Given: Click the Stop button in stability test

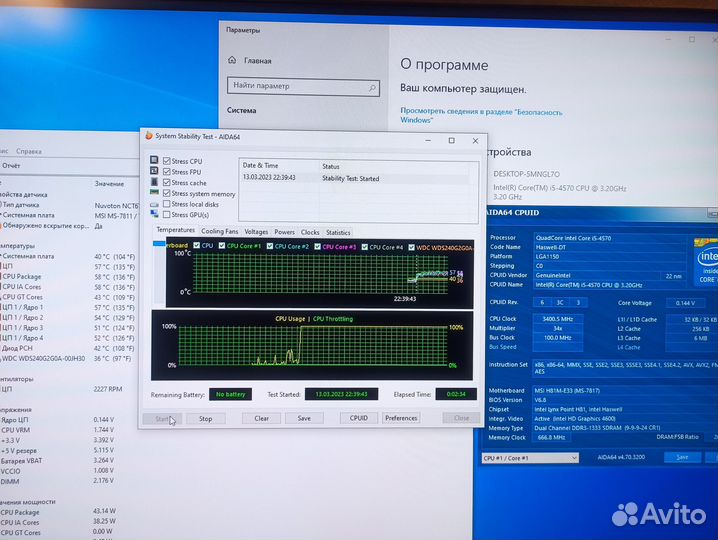Looking at the screenshot, I should (206, 419).
